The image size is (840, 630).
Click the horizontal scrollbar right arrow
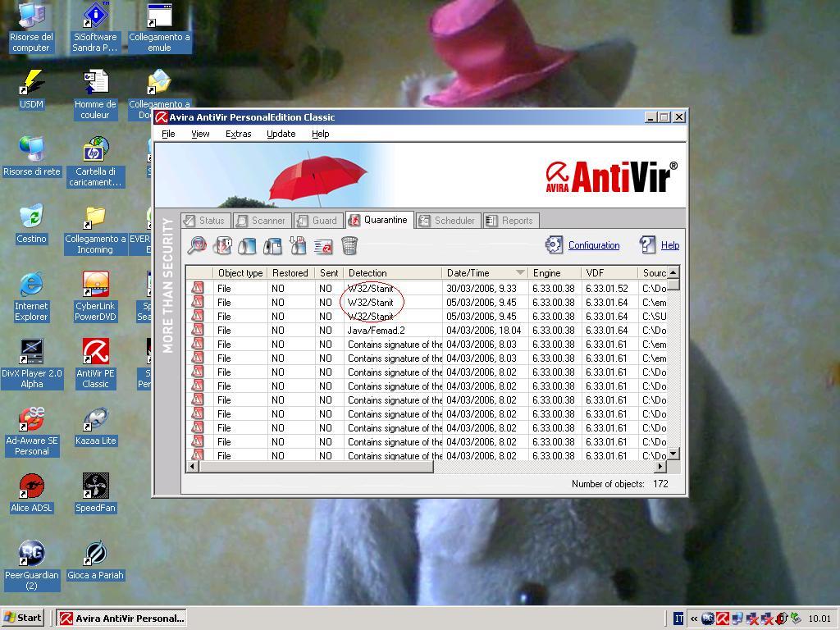click(x=660, y=467)
